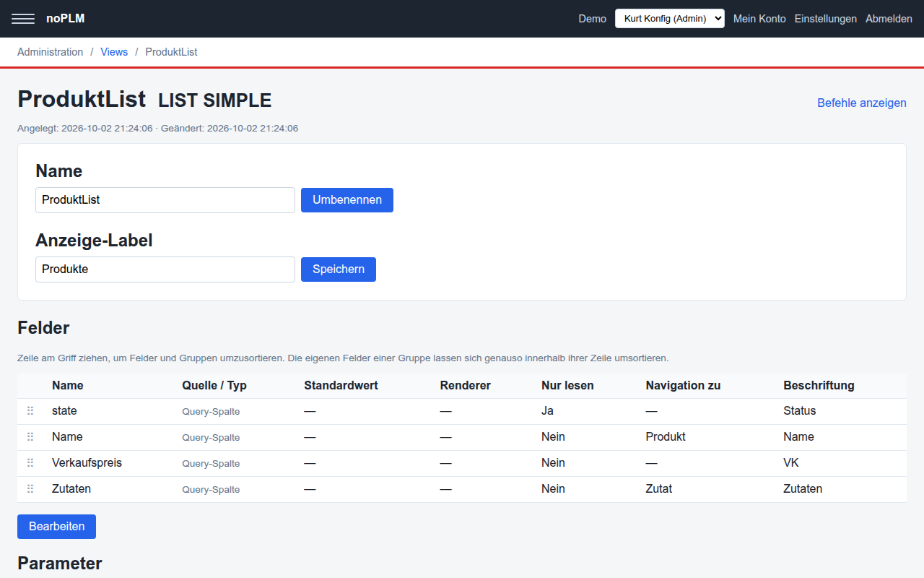Click the Bearbeiten button under Felder
Viewport: 924px width, 578px height.
56,527
